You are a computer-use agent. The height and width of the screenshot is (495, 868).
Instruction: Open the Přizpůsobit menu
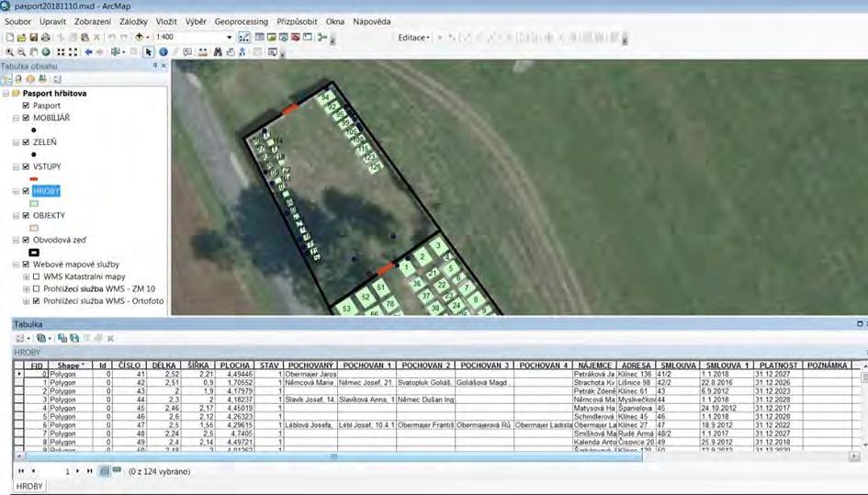point(297,22)
